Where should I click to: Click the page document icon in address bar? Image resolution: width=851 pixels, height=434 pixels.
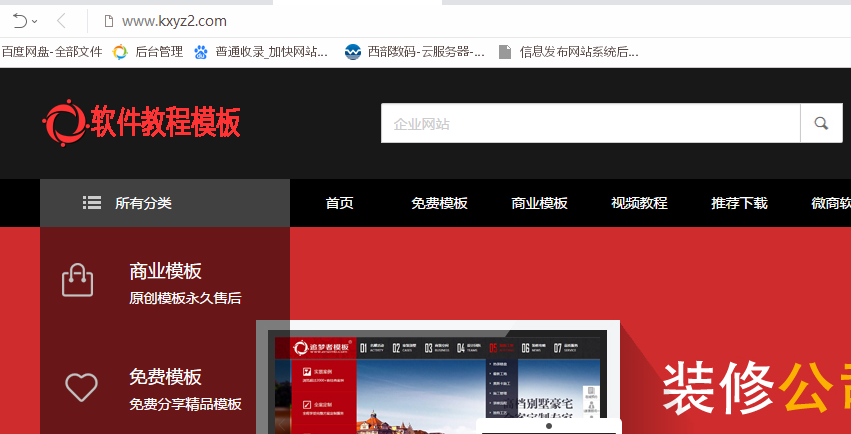point(109,21)
